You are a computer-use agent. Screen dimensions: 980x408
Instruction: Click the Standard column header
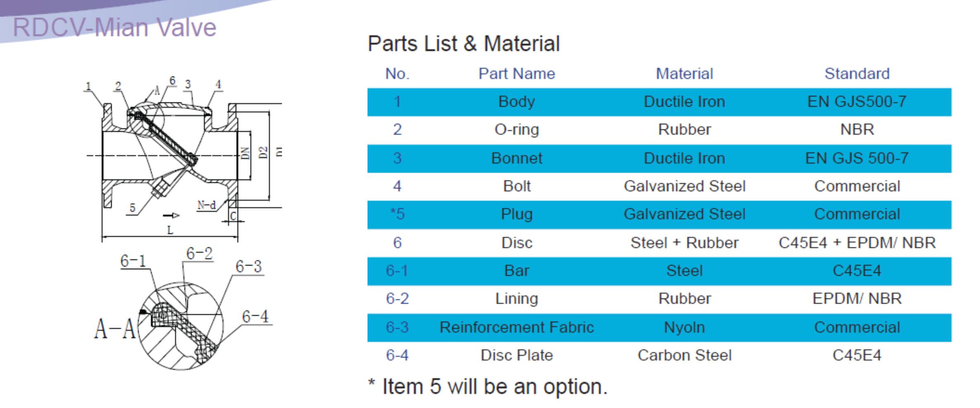pyautogui.click(x=857, y=74)
